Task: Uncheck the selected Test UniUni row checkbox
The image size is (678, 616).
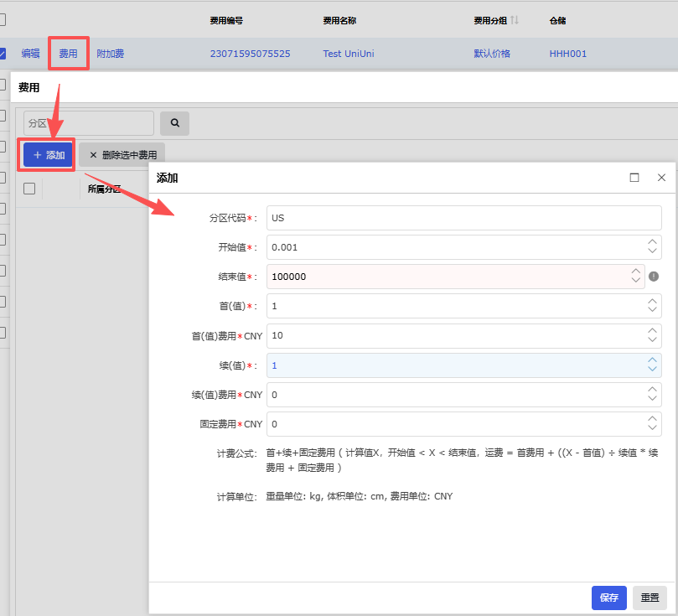Action: [3, 54]
